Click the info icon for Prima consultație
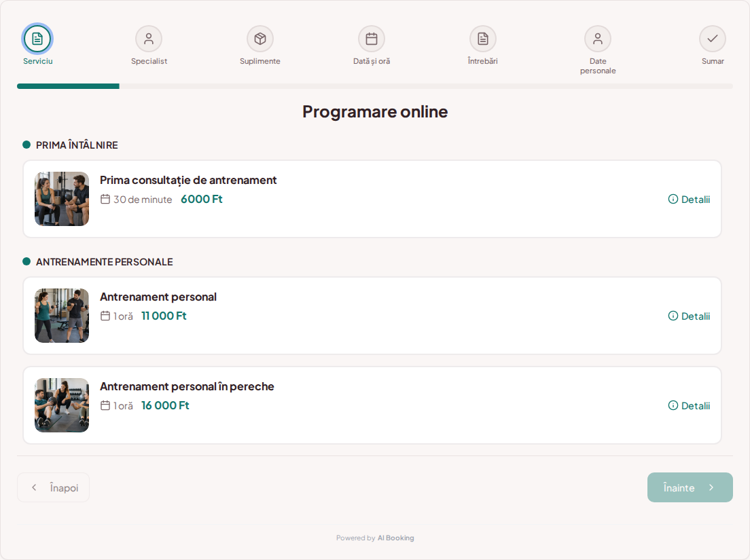 [x=673, y=200]
